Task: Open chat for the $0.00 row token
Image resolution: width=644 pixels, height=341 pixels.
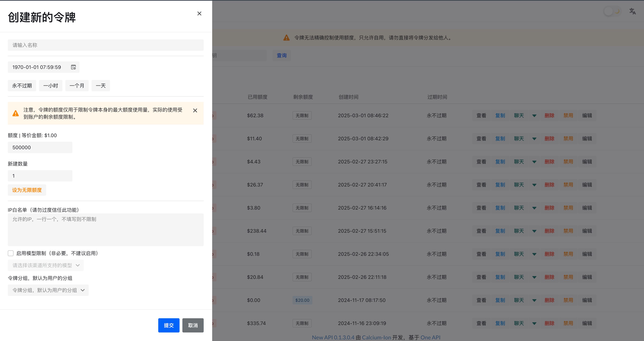Action: point(519,300)
